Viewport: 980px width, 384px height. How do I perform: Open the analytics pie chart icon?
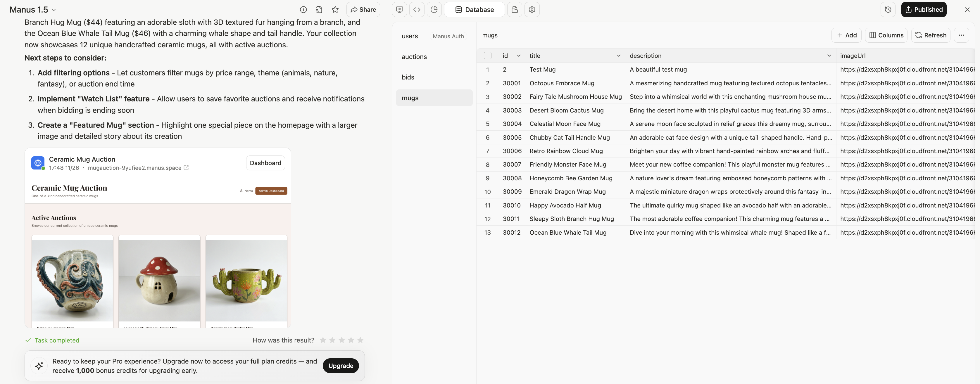coord(434,10)
